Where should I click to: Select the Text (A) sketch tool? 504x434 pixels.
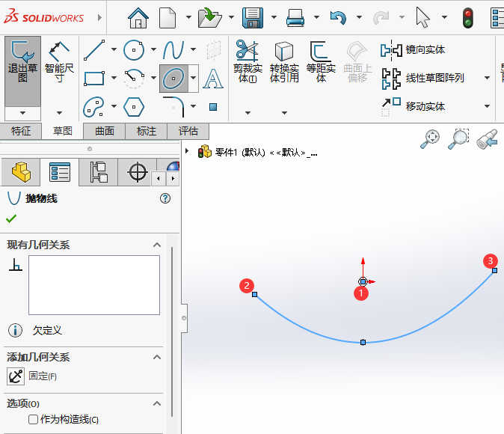click(213, 78)
